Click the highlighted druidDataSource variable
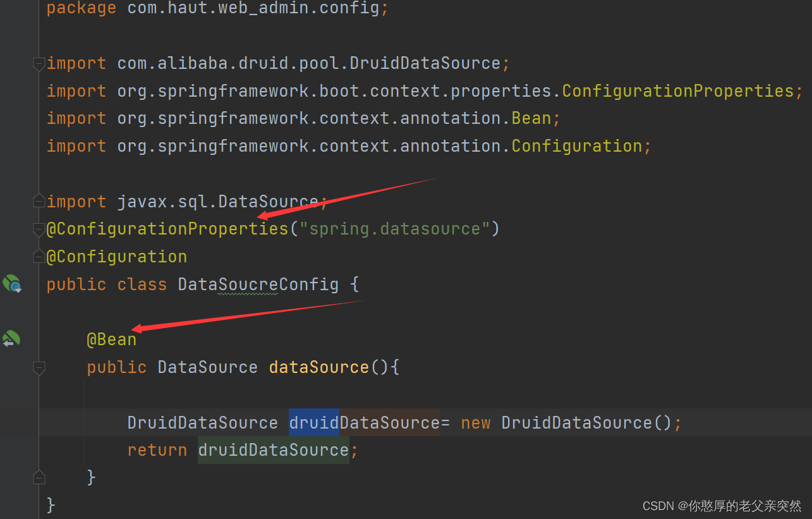This screenshot has height=519, width=812. point(363,422)
